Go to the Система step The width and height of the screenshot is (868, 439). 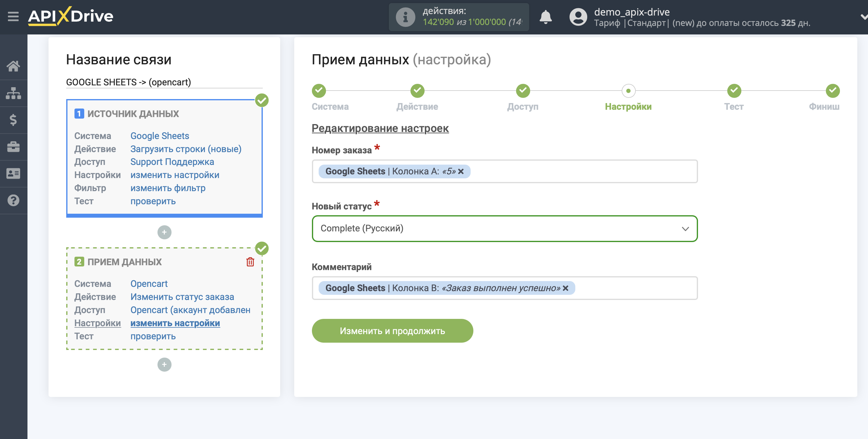point(319,91)
